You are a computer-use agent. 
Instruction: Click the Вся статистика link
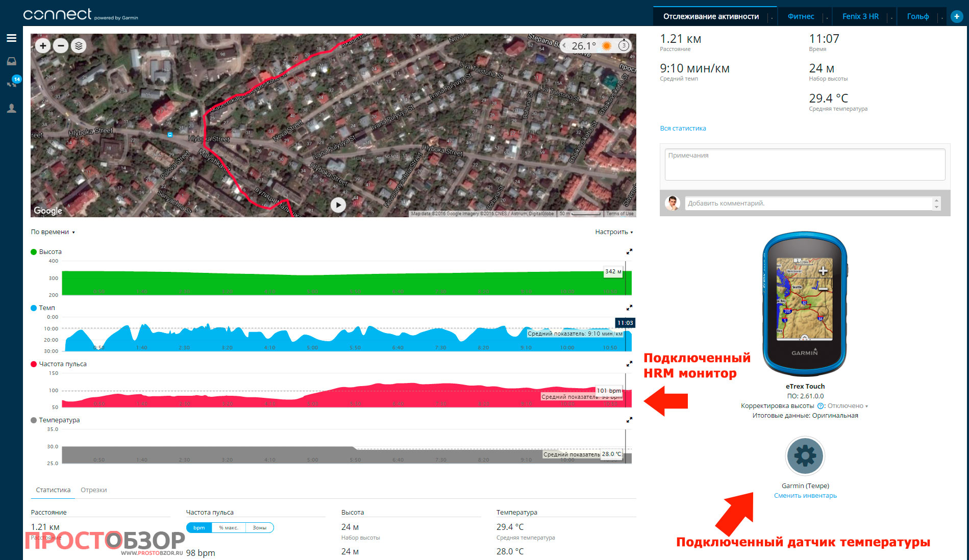tap(683, 129)
